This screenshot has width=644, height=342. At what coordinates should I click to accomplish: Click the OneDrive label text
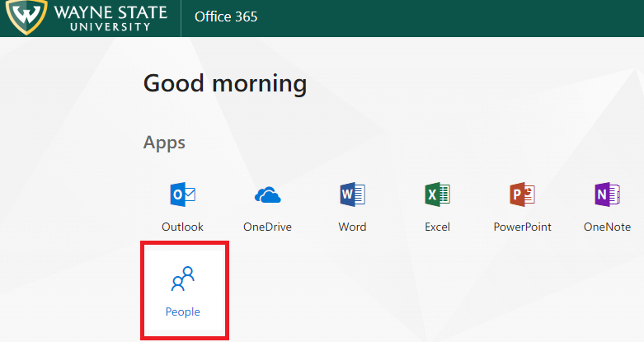(x=267, y=227)
